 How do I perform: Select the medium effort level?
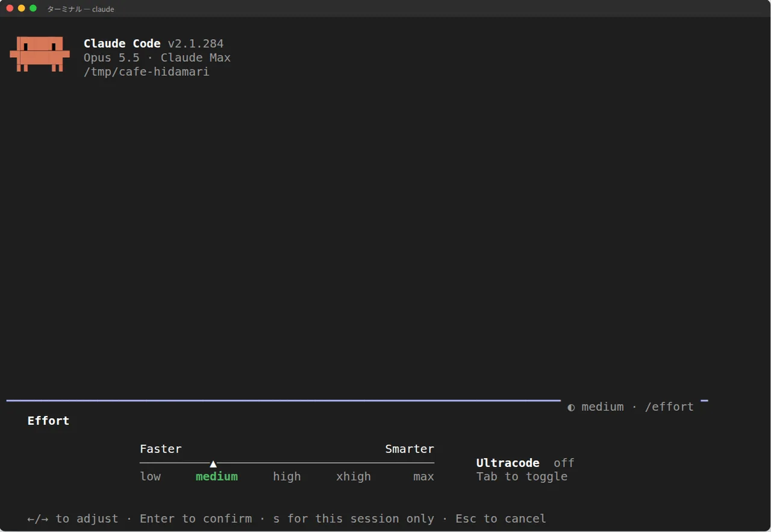coord(217,477)
